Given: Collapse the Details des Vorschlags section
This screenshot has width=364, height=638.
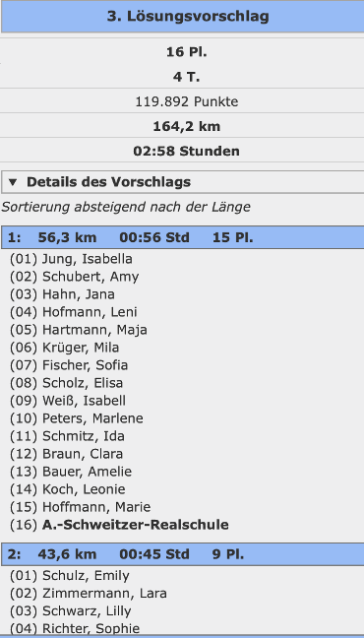Looking at the screenshot, I should 183,182.
